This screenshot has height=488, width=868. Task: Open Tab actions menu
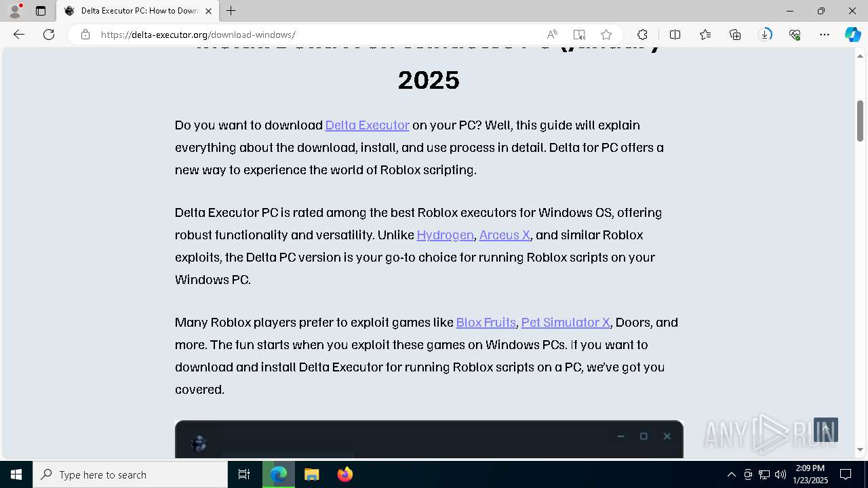pos(41,11)
